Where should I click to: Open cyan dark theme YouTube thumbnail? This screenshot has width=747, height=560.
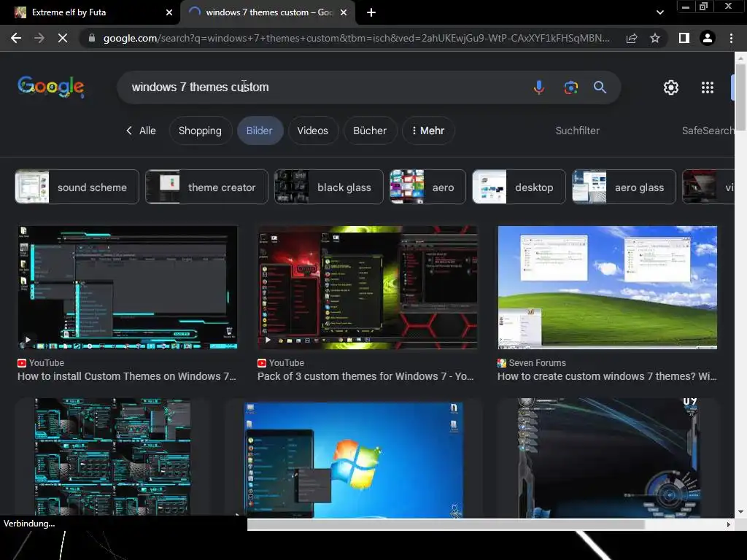click(128, 287)
